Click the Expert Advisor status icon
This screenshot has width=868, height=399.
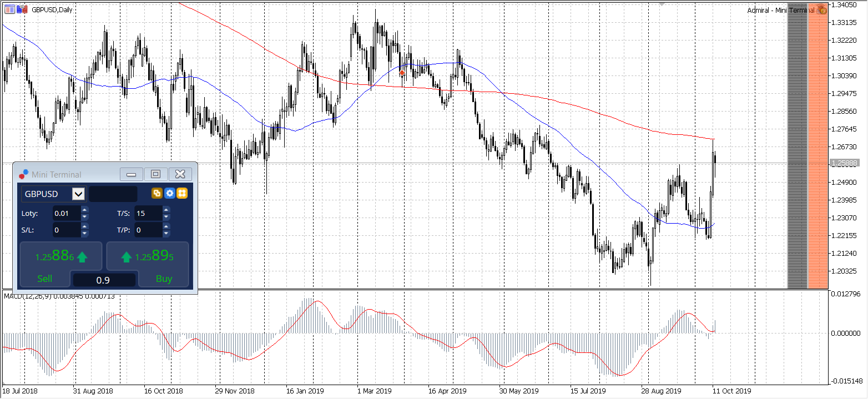[821, 9]
